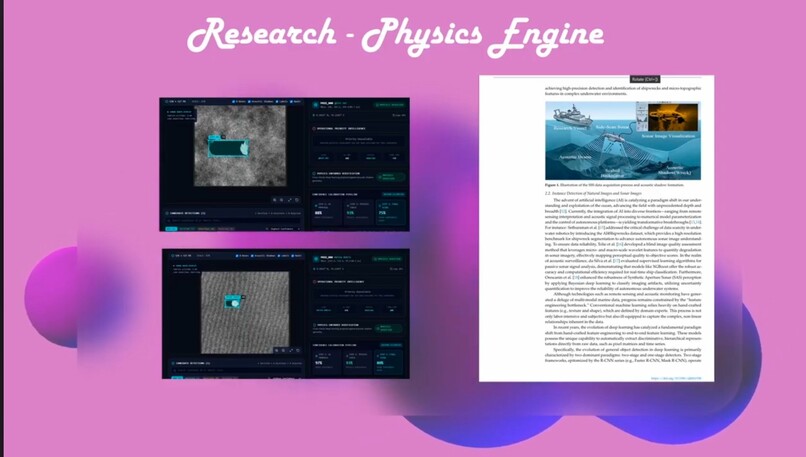Viewport: 806px width, 457px height.
Task: Zoom in on upper dashboard sonar image
Action: pyautogui.click(x=274, y=200)
